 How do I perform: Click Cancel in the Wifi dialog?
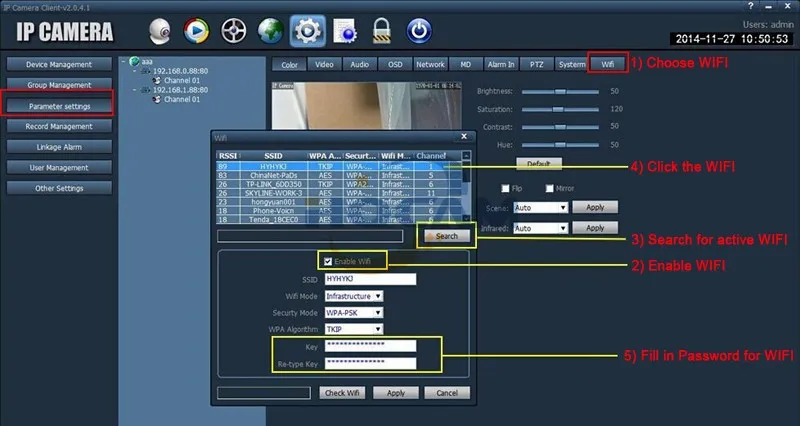(447, 393)
